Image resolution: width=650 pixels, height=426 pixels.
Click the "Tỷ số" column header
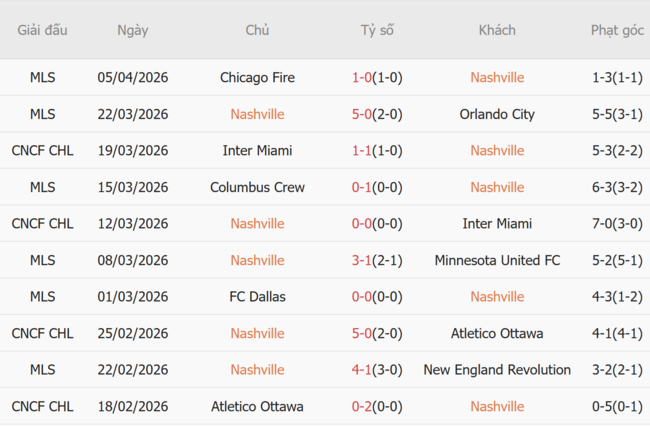pos(377,30)
